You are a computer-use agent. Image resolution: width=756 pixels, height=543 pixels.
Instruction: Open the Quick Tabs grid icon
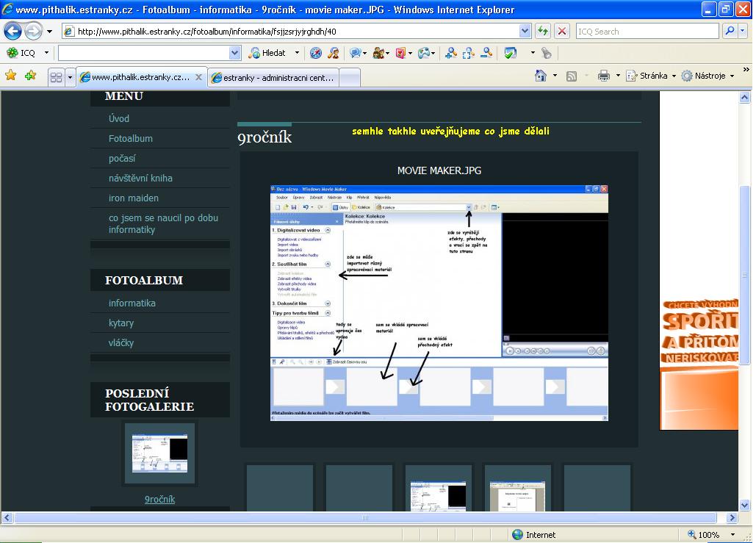(x=57, y=76)
